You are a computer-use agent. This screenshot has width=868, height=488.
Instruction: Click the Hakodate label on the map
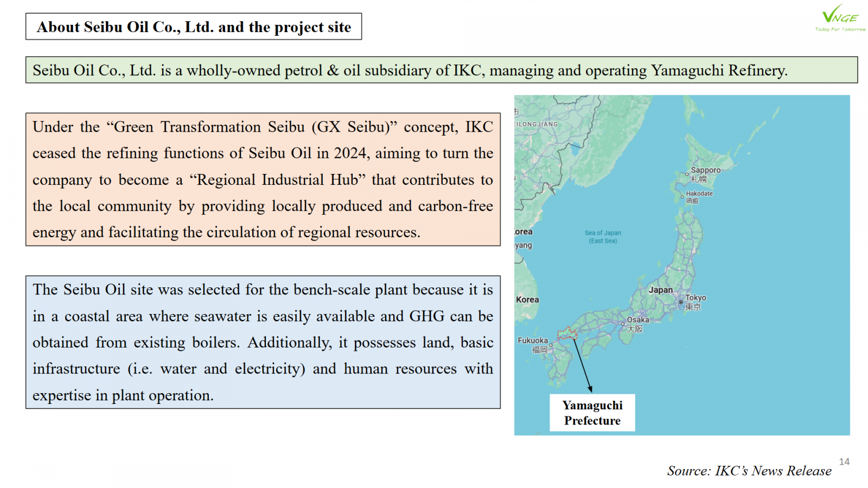coord(699,194)
